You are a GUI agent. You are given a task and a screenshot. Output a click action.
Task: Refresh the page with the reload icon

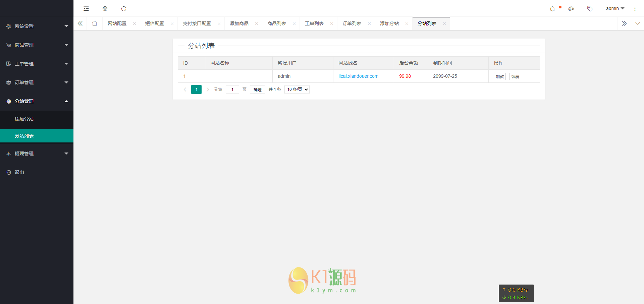click(x=124, y=9)
